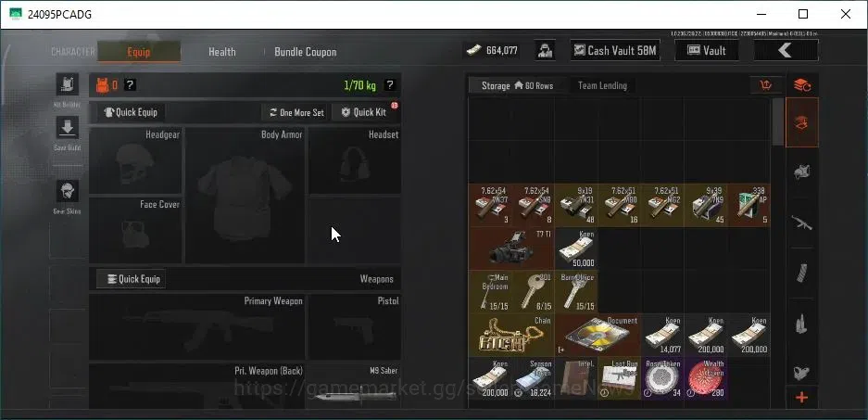The width and height of the screenshot is (868, 420).
Task: Open the player profile icon near Cash Vault
Action: pos(546,50)
